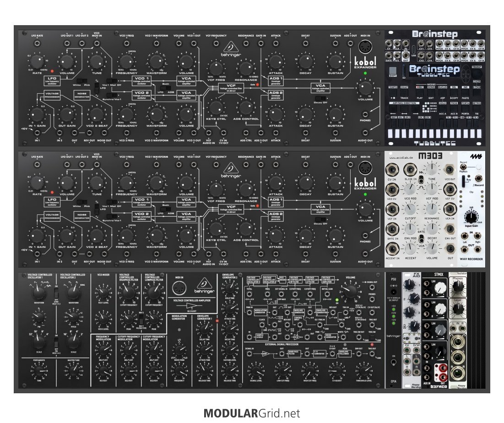Click the VCO 2 BEAT knob on the lower Kobol

[97, 236]
